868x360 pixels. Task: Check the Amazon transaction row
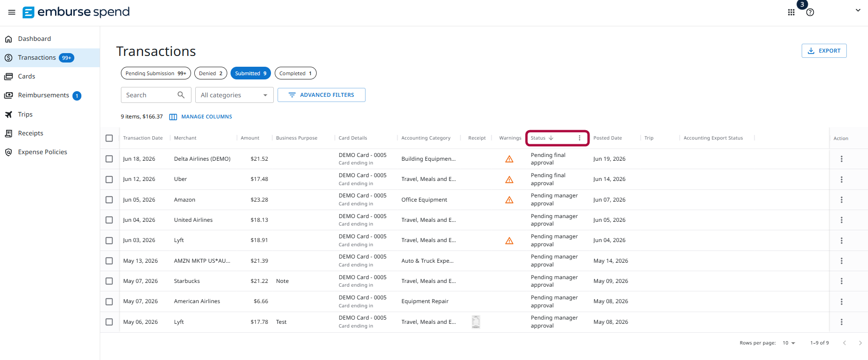(x=109, y=200)
